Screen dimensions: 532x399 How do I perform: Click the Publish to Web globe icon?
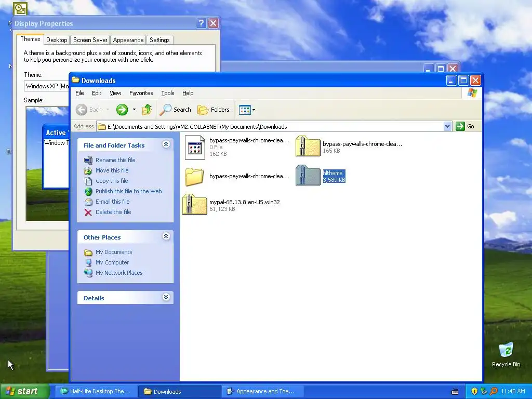click(88, 192)
